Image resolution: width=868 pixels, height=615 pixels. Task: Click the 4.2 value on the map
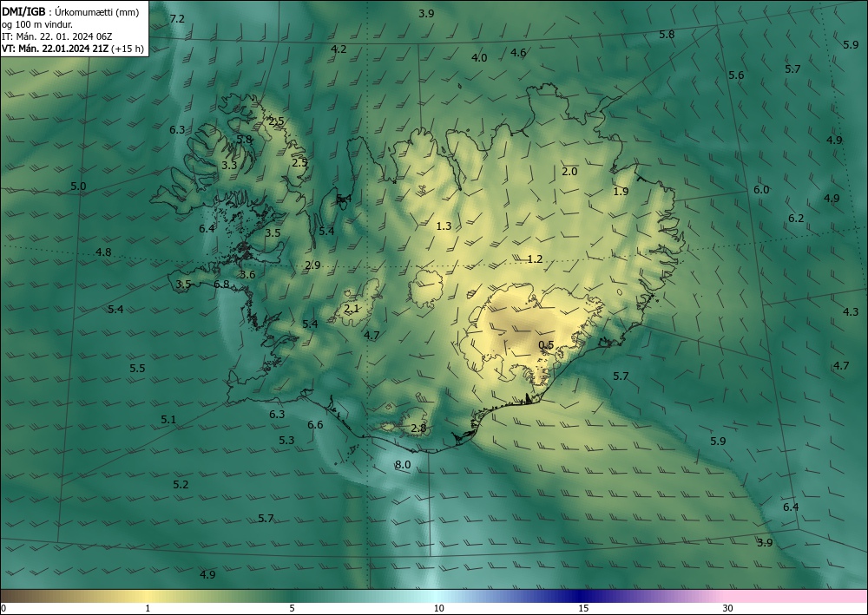point(339,49)
